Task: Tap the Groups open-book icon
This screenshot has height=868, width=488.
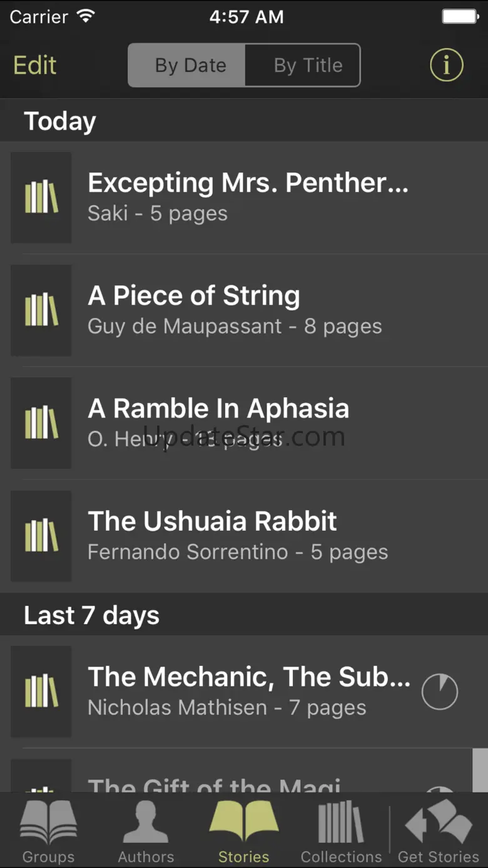Action: click(48, 823)
